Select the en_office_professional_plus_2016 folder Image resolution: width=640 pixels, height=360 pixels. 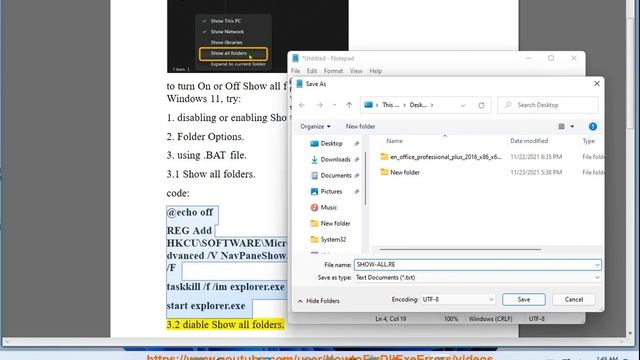coord(441,157)
